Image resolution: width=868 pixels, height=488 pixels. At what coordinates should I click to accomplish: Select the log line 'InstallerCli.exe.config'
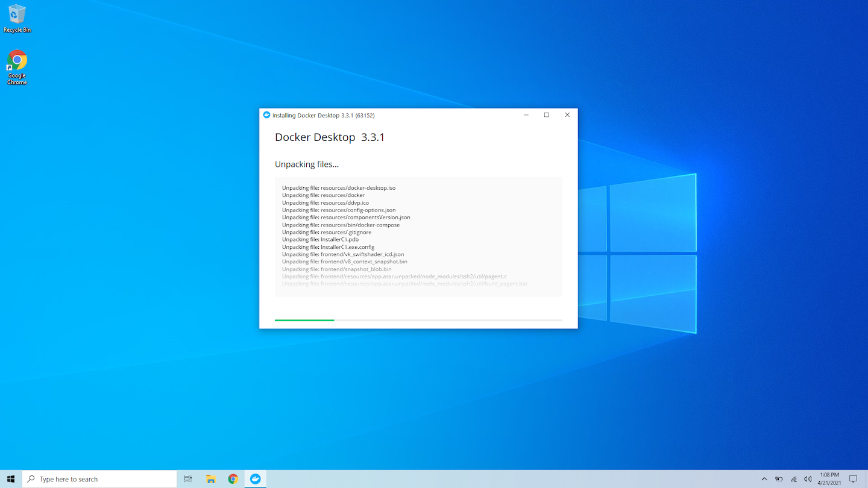[329, 247]
